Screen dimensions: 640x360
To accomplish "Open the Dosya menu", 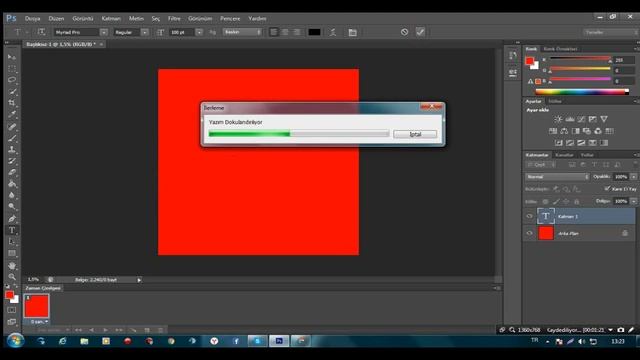I will pyautogui.click(x=32, y=18).
